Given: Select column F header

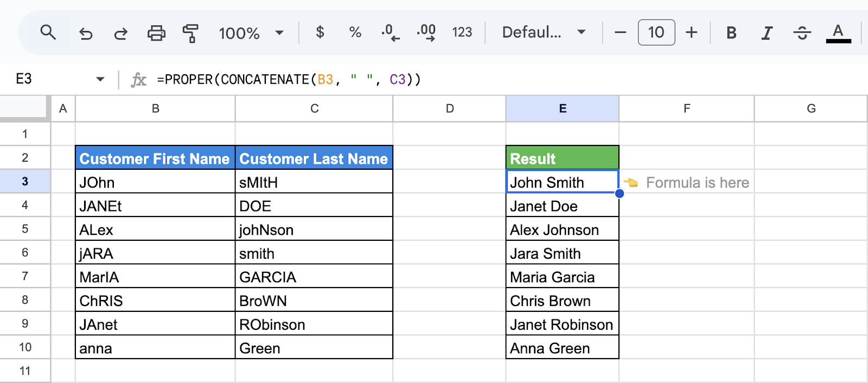Looking at the screenshot, I should [x=687, y=108].
